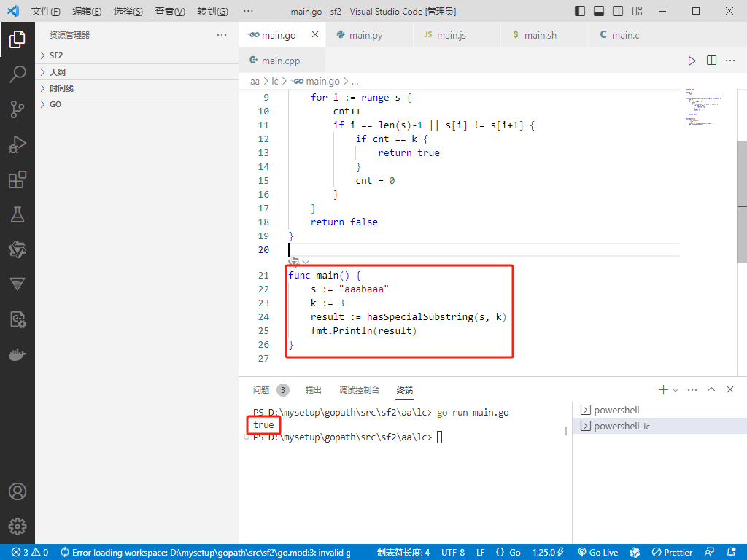Click the editor vertical scrollbar
The image size is (747, 560).
pyautogui.click(x=742, y=201)
